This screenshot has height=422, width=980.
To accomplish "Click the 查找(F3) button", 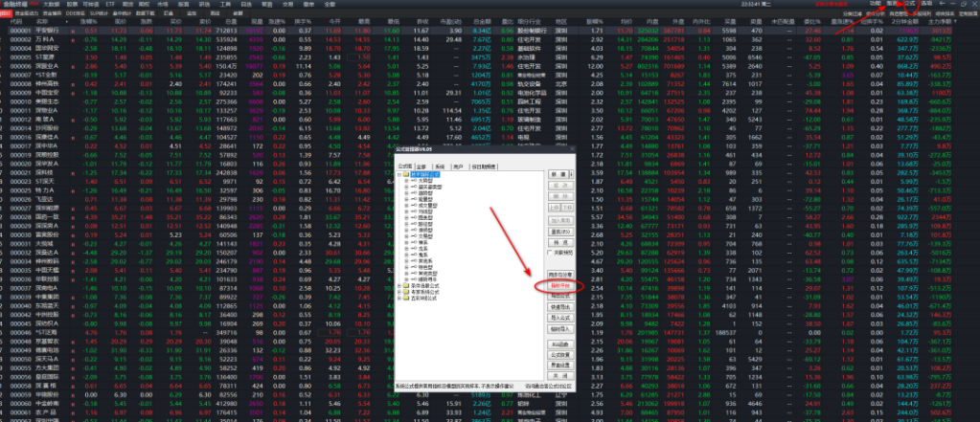I will pos(560,232).
